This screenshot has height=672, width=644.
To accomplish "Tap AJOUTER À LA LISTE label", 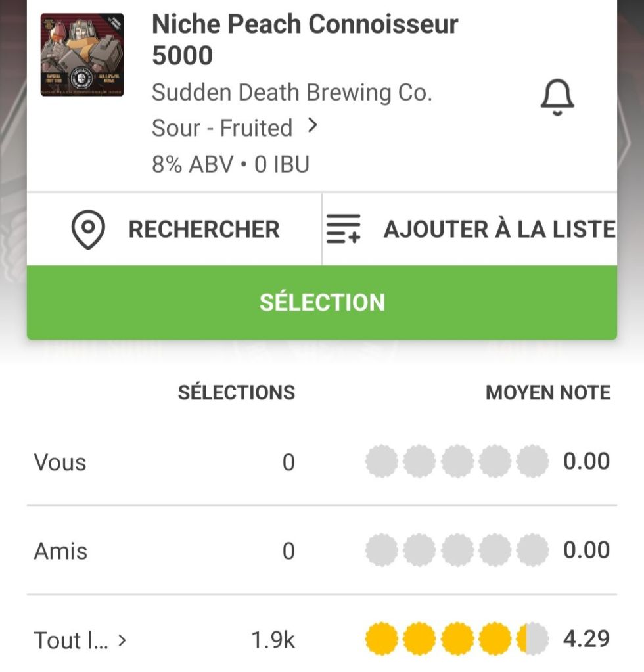I will tap(499, 229).
